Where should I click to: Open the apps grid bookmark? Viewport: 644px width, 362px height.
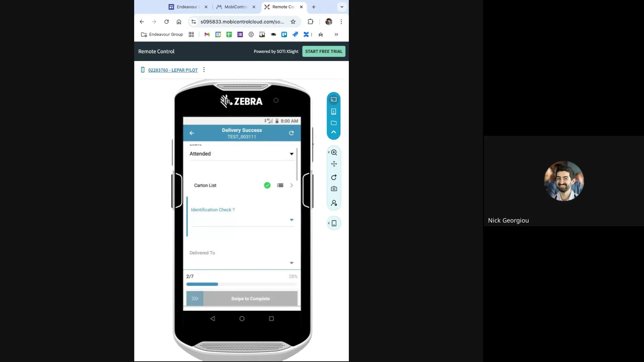(x=191, y=35)
